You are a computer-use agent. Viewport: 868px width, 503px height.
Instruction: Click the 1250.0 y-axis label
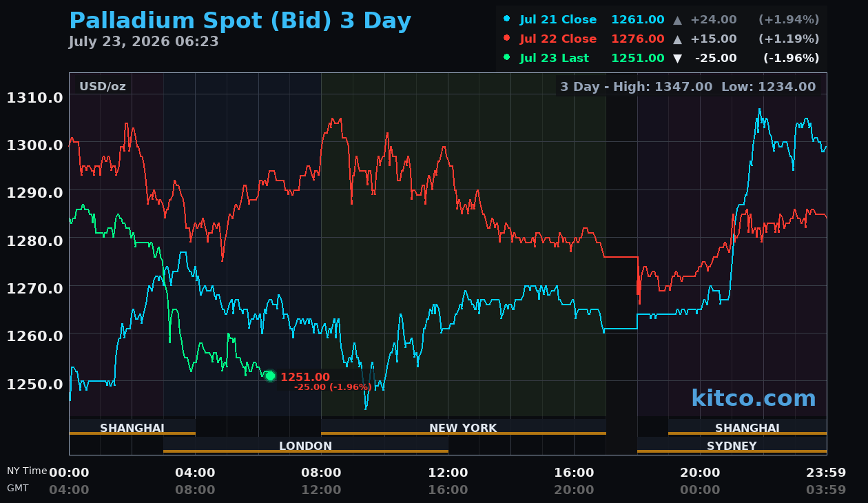pos(34,384)
